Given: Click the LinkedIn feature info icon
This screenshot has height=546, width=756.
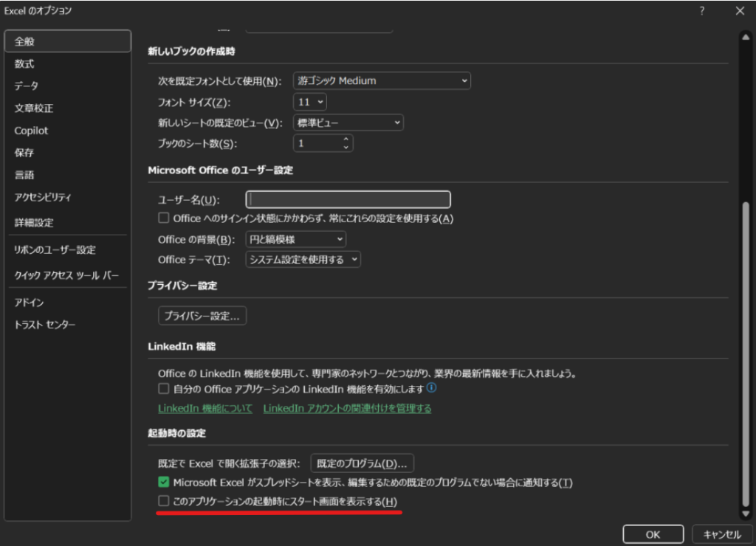Looking at the screenshot, I should (432, 387).
